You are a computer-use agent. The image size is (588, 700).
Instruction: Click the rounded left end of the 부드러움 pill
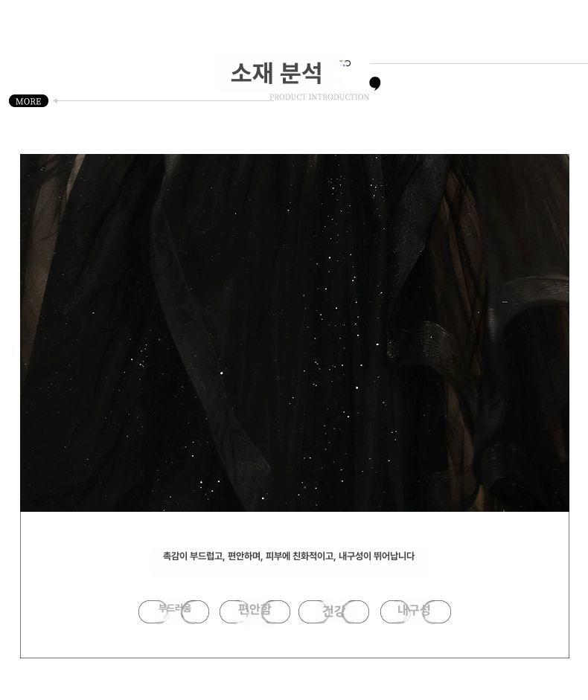[x=147, y=611]
